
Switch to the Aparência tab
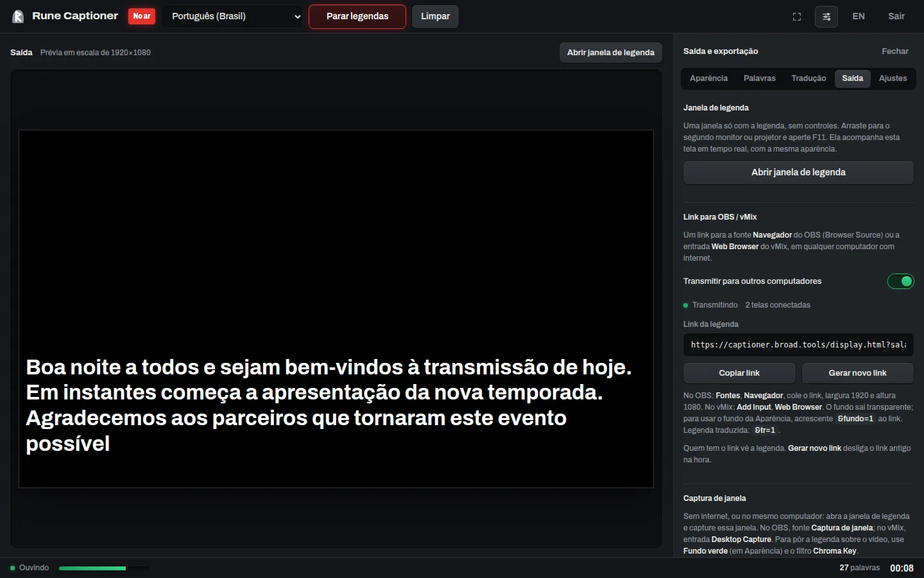[708, 78]
